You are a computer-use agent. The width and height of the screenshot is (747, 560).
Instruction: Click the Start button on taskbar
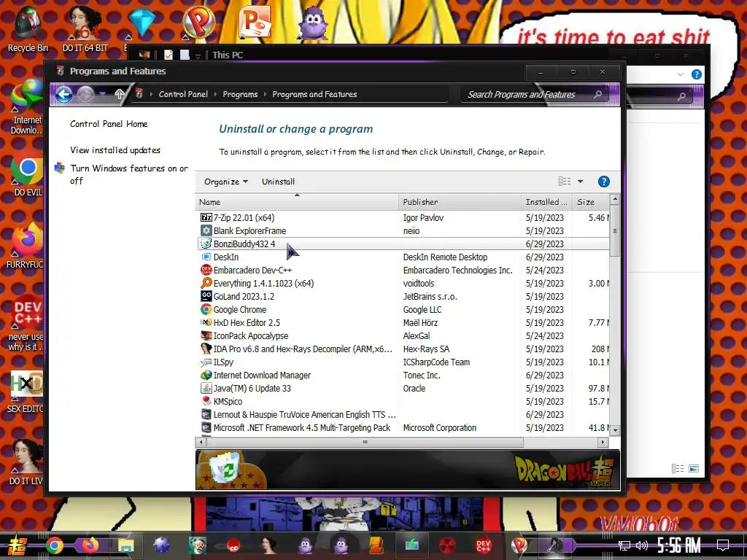[18, 545]
